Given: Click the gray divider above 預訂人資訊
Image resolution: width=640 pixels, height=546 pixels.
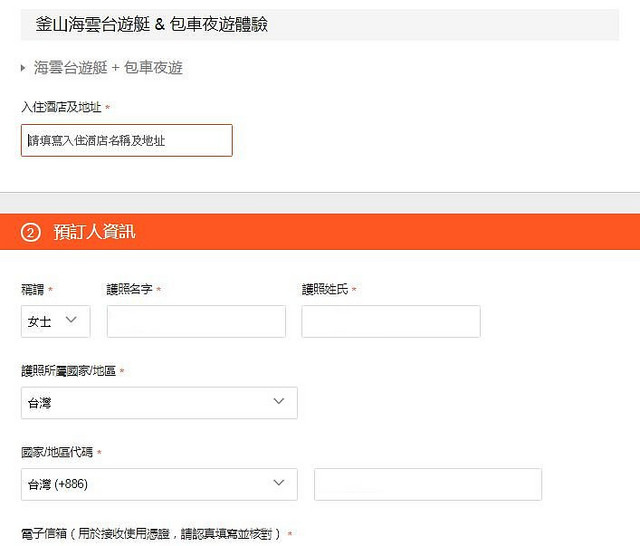Looking at the screenshot, I should pyautogui.click(x=320, y=202).
